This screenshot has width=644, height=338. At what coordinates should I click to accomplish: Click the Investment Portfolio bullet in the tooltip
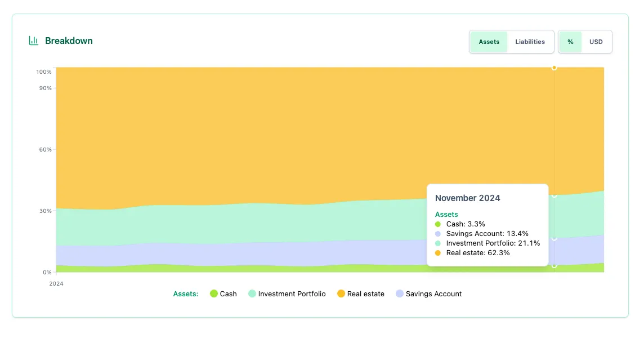pos(438,243)
